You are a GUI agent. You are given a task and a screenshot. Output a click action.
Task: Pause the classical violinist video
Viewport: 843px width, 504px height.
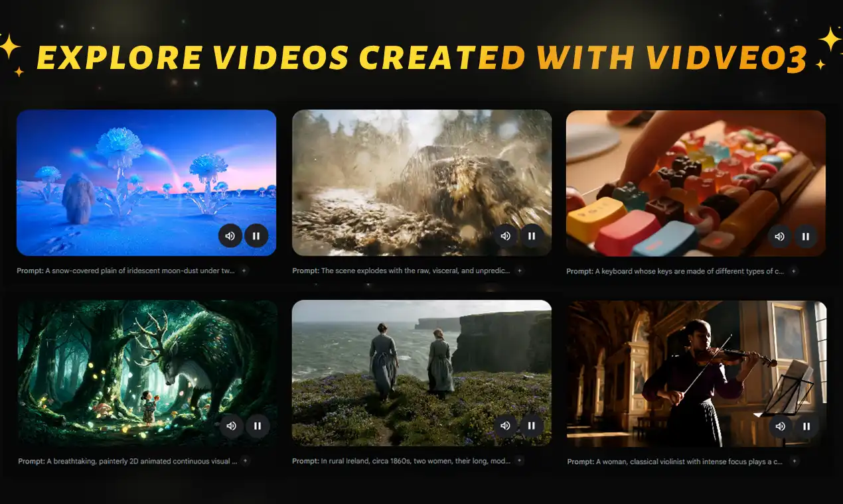pyautogui.click(x=806, y=426)
